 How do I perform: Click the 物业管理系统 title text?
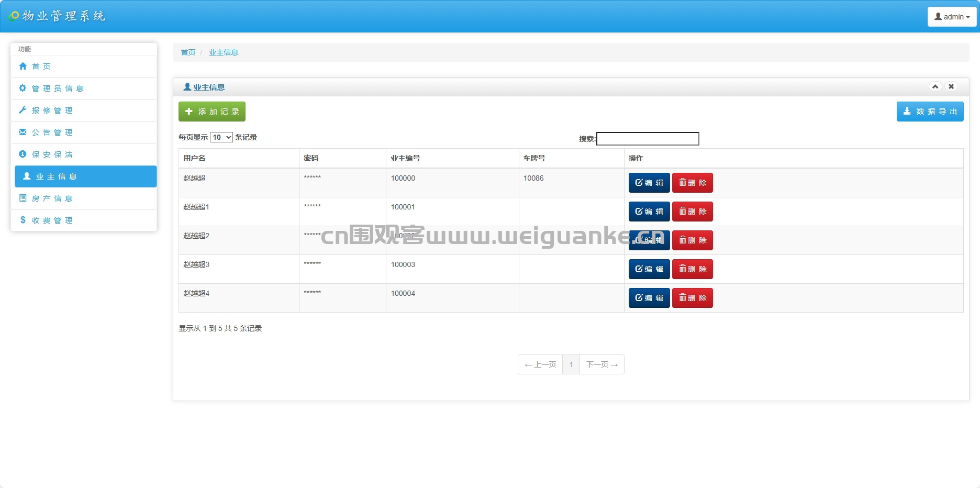click(x=64, y=16)
